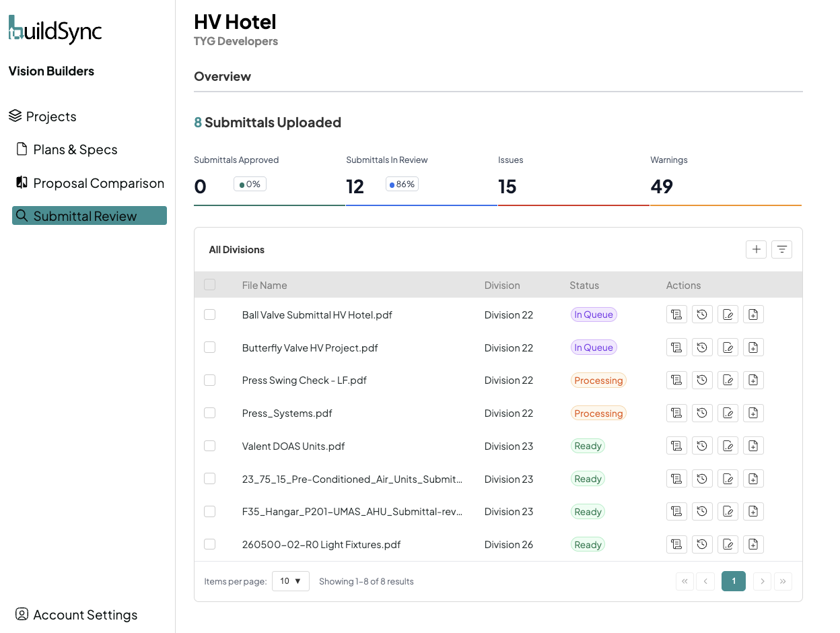Open the Items per page dropdown
The image size is (840, 633).
290,580
